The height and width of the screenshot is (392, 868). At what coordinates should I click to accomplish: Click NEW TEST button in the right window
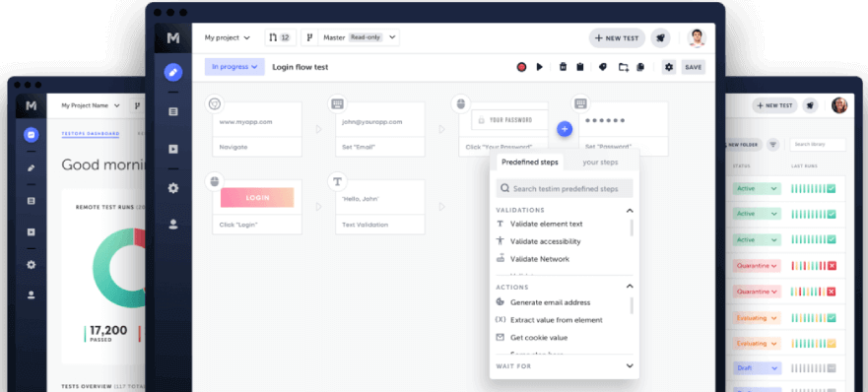(774, 105)
